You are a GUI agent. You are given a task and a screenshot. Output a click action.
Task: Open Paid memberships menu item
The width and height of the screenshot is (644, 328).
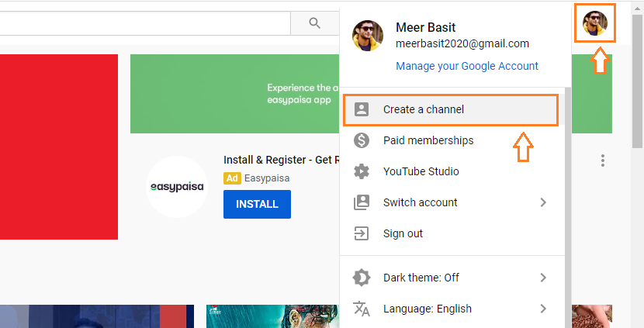pyautogui.click(x=452, y=140)
